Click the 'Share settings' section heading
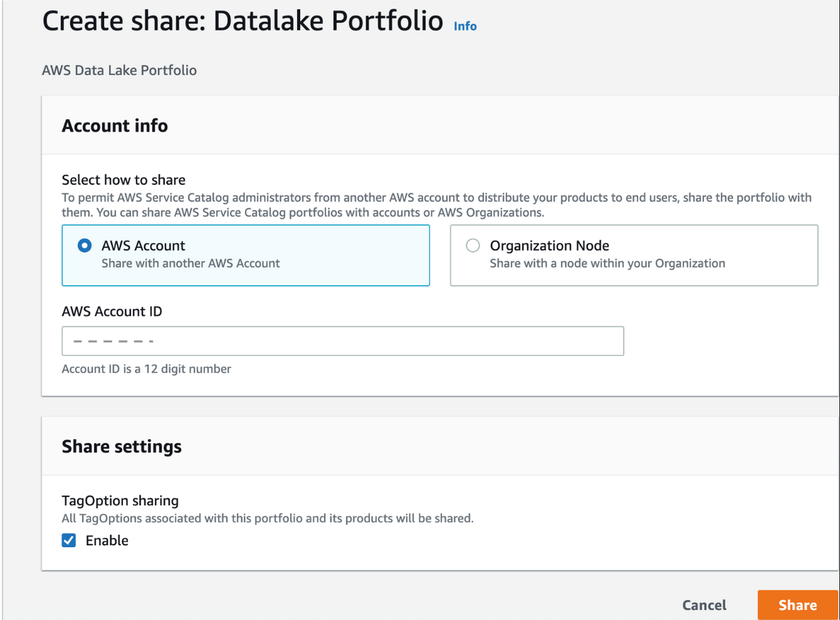Viewport: 840px width, 620px height. point(122,447)
